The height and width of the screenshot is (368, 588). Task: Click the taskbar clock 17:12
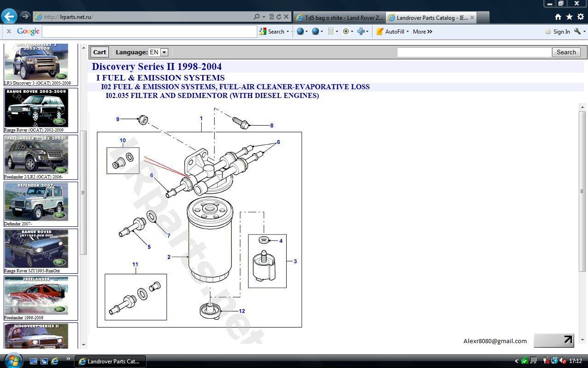[x=576, y=361]
